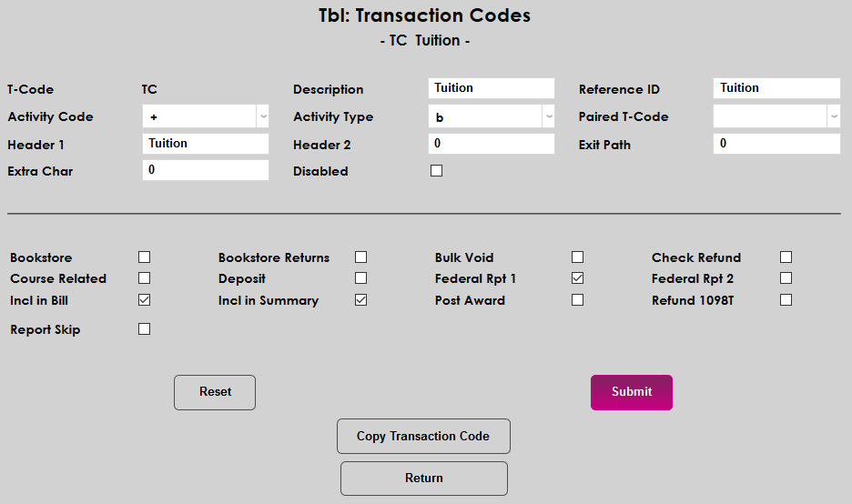Click Copy Transaction Code

pyautogui.click(x=423, y=437)
